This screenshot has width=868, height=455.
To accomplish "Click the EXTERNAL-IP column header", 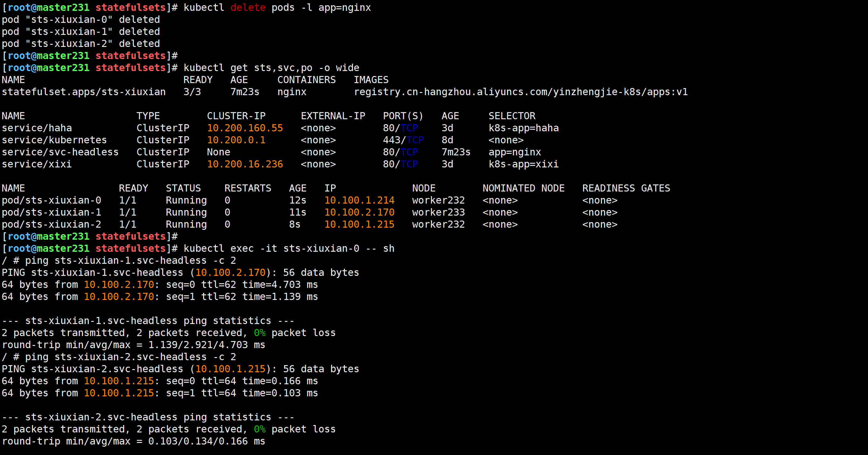I will (333, 116).
